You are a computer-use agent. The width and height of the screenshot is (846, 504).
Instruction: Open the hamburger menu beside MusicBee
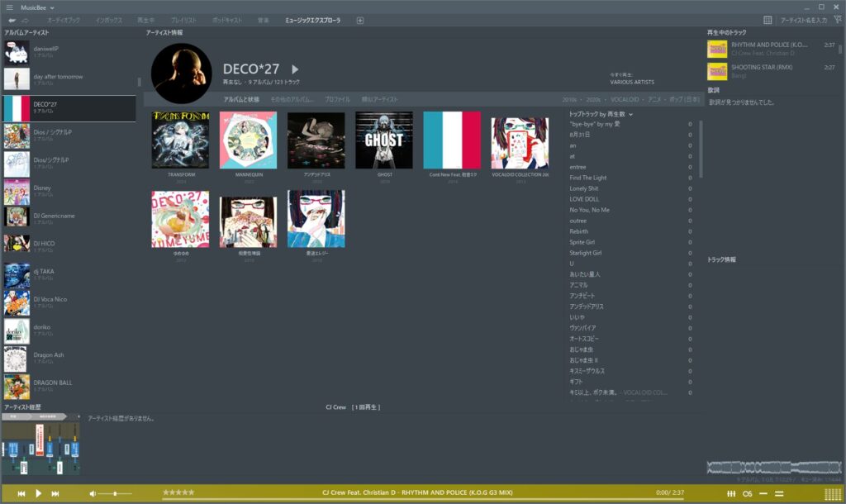pos(9,7)
